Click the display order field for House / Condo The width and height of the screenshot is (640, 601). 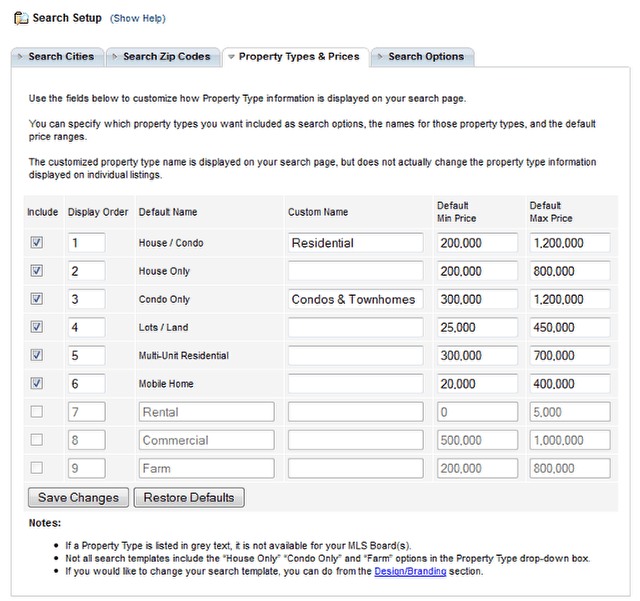click(87, 243)
